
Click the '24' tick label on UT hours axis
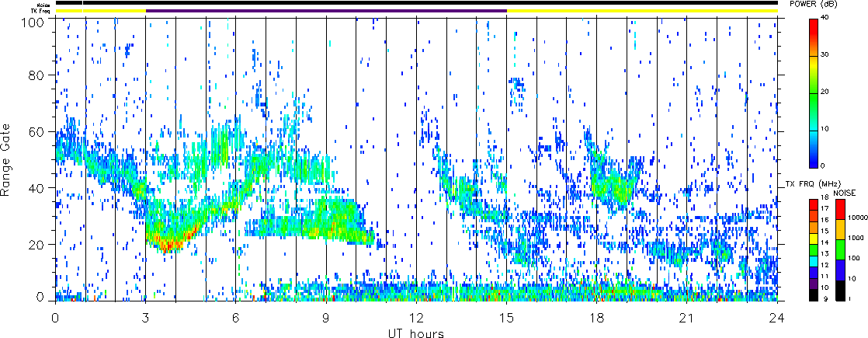tap(777, 319)
